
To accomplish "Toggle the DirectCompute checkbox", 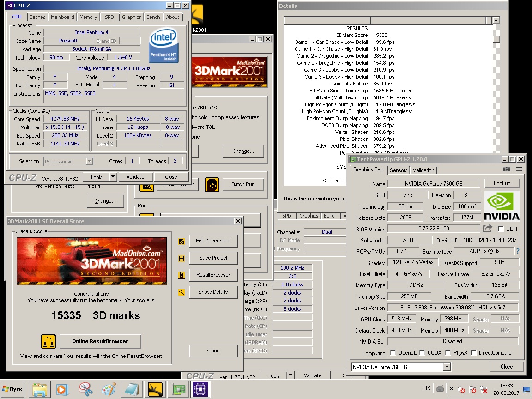I will click(x=473, y=352).
